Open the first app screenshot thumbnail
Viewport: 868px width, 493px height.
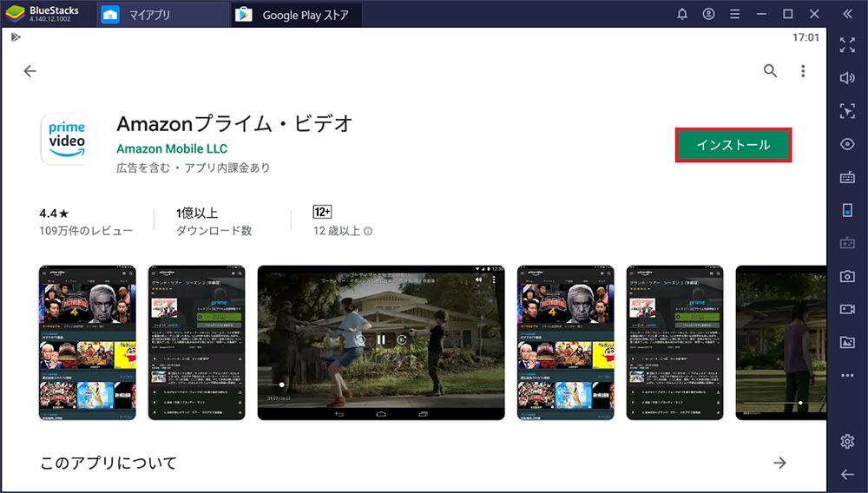click(88, 343)
